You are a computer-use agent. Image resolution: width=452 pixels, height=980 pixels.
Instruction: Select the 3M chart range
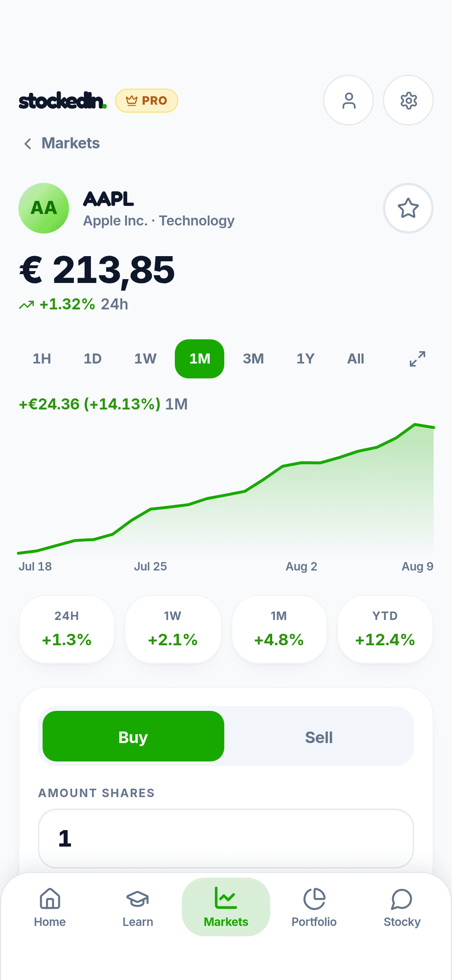(253, 359)
